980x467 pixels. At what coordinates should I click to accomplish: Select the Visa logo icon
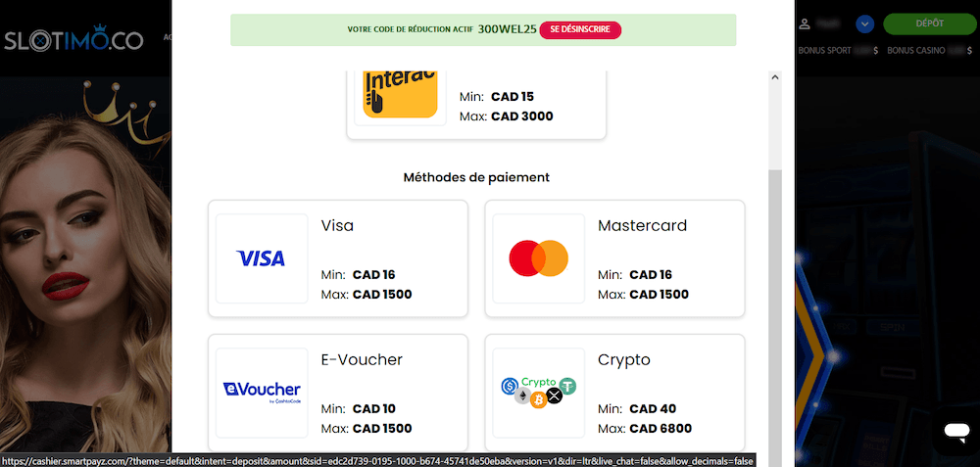coord(261,258)
